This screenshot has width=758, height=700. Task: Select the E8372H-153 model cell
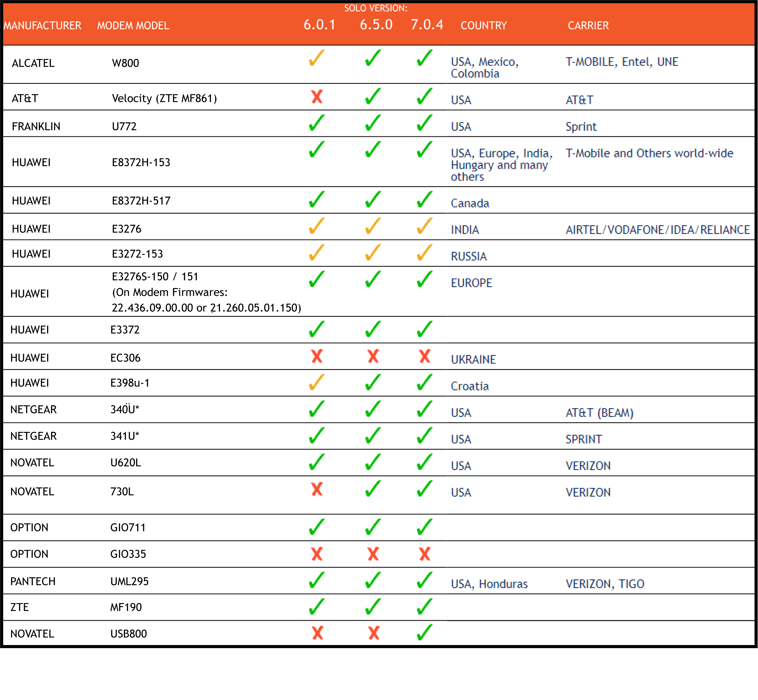(141, 162)
